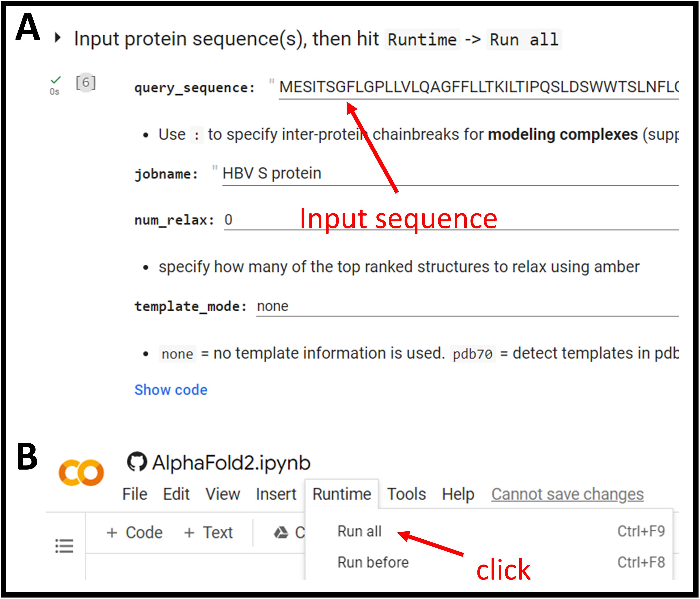Click the green checkmark cell status icon
This screenshot has width=700, height=599.
[x=55, y=80]
